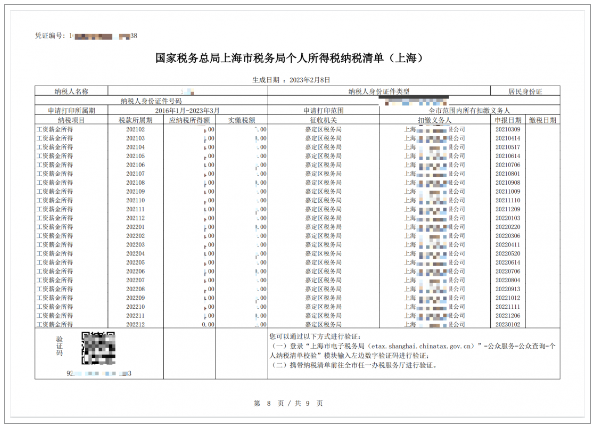The height and width of the screenshot is (430, 599).
Task: Click declaration date cell 20211009
Action: point(508,191)
